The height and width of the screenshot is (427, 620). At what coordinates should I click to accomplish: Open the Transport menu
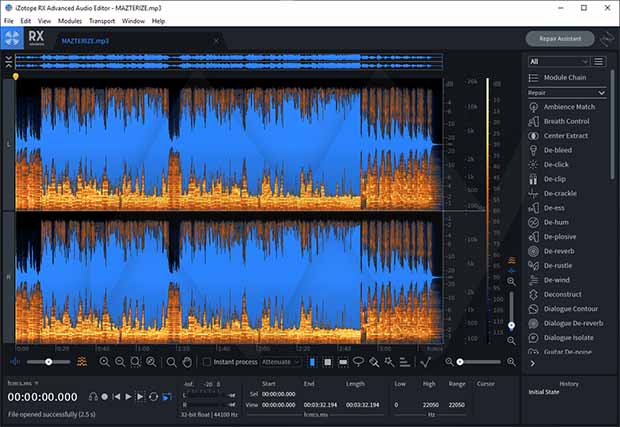(102, 21)
